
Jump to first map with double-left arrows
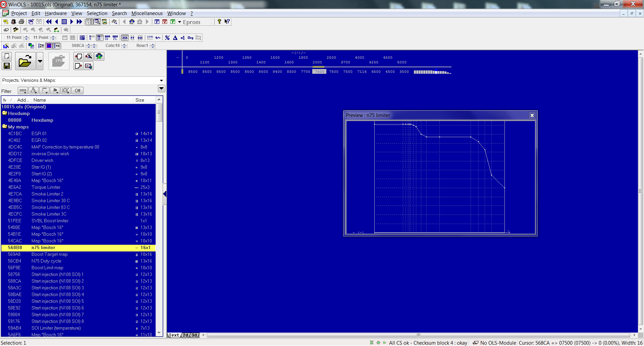(49, 22)
